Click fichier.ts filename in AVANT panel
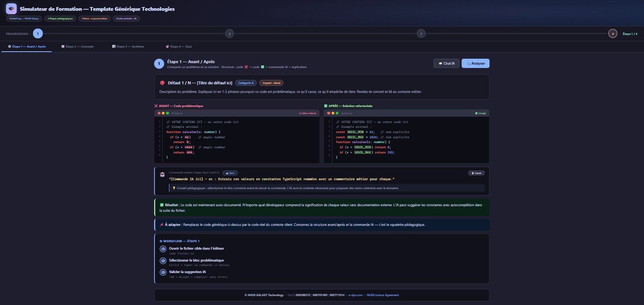This screenshot has height=305, width=644. pos(177,113)
